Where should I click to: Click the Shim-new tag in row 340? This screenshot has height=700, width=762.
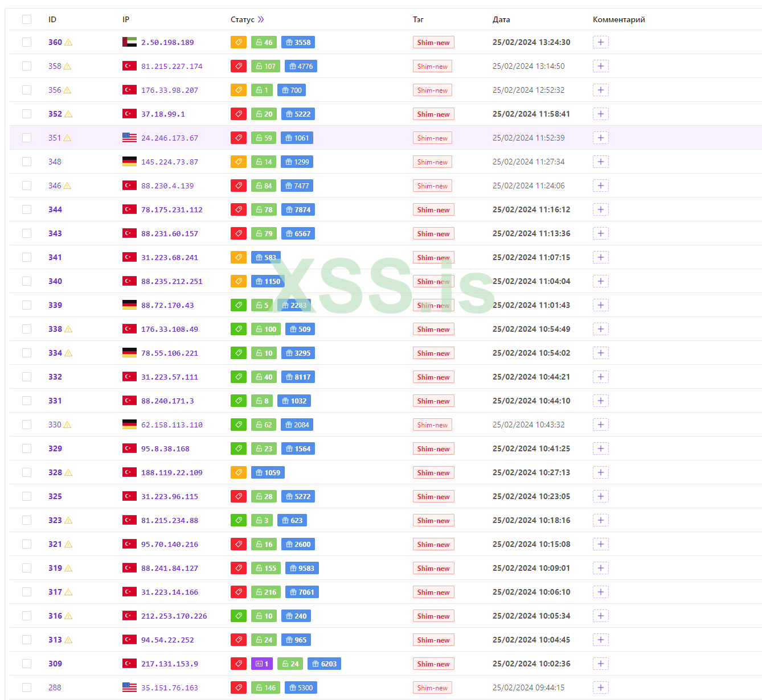click(x=433, y=281)
